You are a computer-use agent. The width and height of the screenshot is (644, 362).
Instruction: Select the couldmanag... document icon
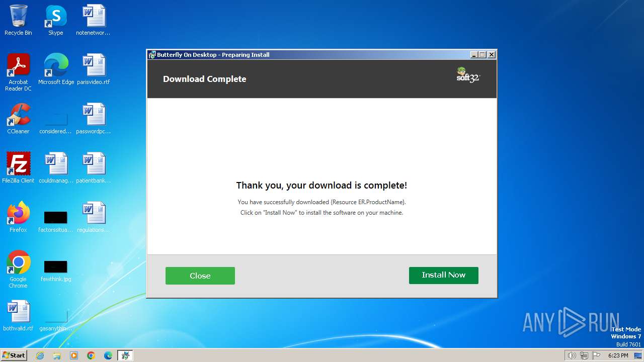[56, 168]
